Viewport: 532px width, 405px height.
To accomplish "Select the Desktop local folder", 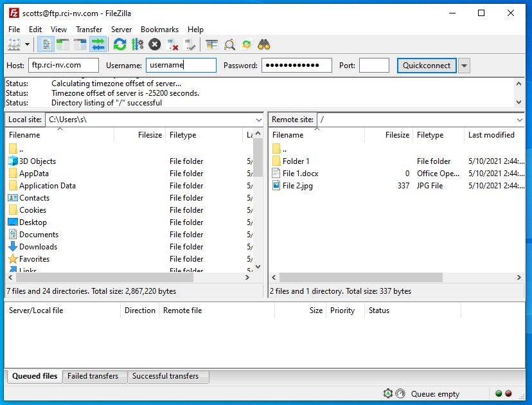I will (33, 222).
